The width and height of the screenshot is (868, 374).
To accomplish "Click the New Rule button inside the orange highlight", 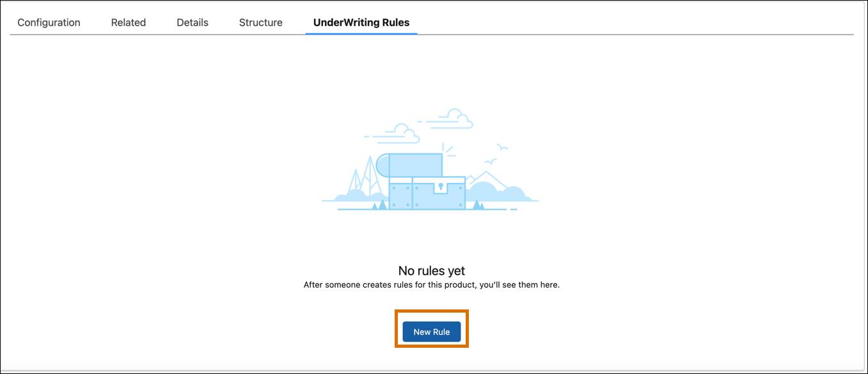I will (432, 331).
